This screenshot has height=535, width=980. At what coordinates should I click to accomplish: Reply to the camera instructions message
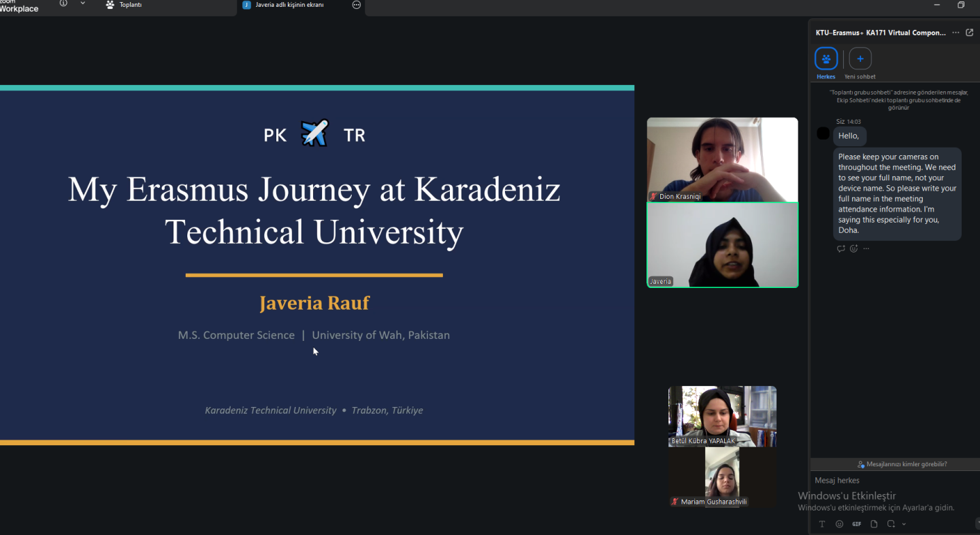pyautogui.click(x=841, y=248)
